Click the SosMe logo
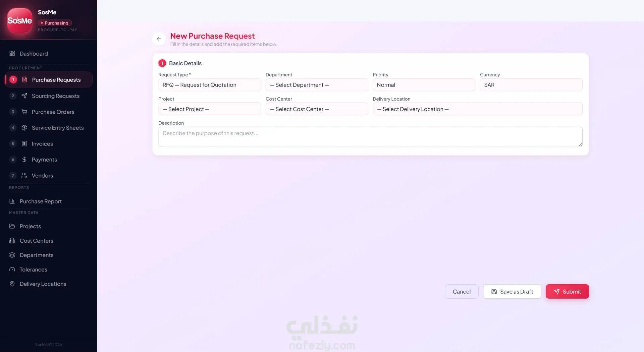Viewport: 644px width, 352px height. point(20,20)
